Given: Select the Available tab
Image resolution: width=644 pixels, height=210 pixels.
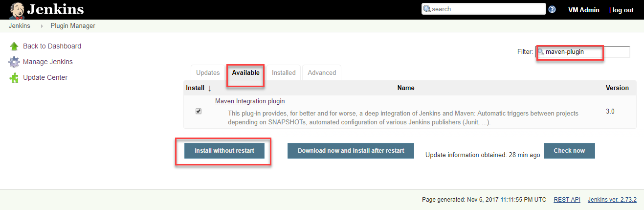Looking at the screenshot, I should (245, 72).
